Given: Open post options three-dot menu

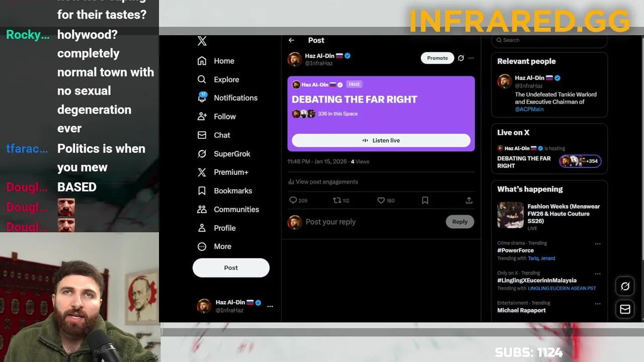Looking at the screenshot, I should click(x=471, y=58).
